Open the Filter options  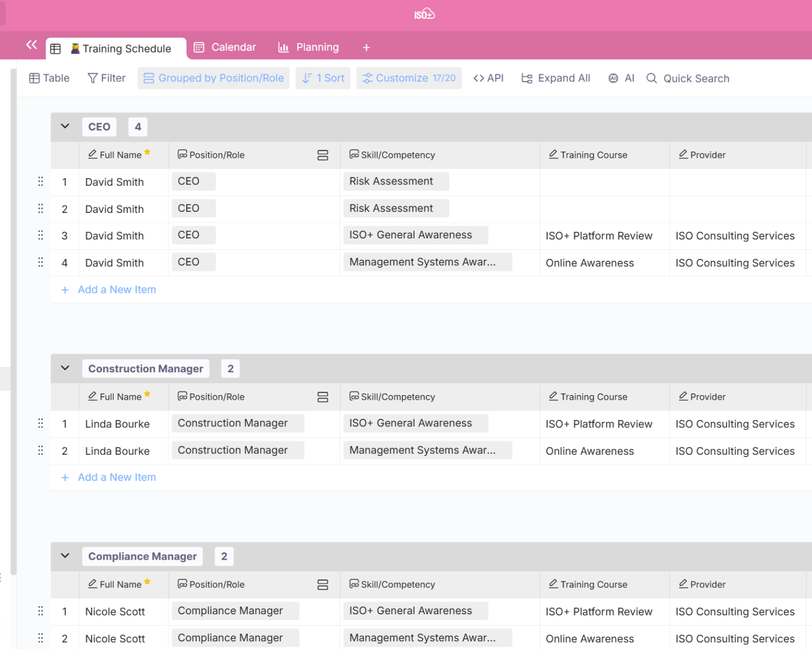(107, 78)
